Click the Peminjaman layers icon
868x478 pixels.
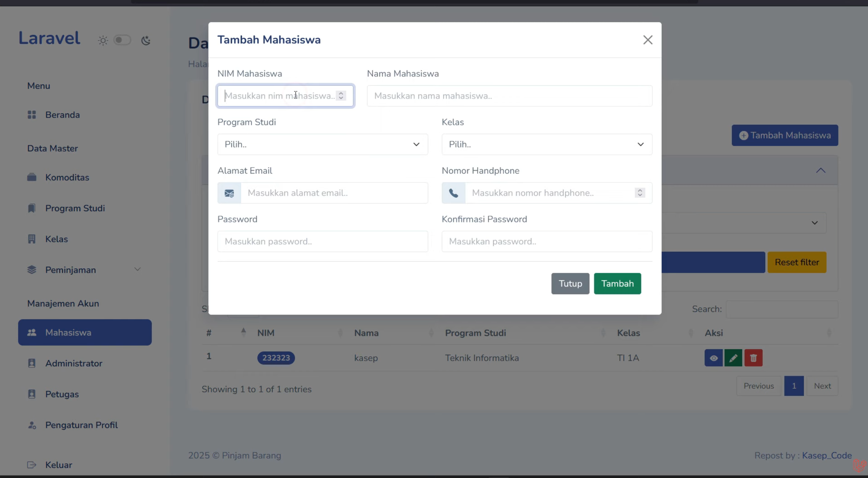pyautogui.click(x=32, y=270)
